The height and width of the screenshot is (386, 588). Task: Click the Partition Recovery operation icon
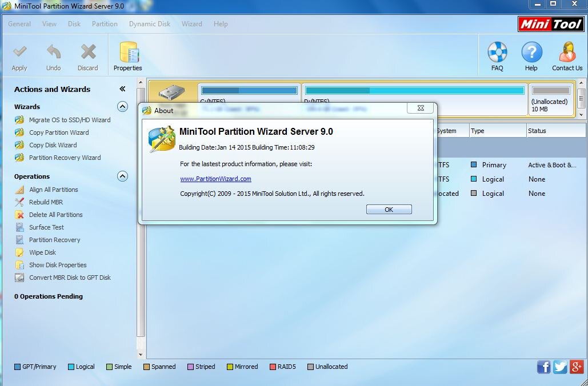19,240
